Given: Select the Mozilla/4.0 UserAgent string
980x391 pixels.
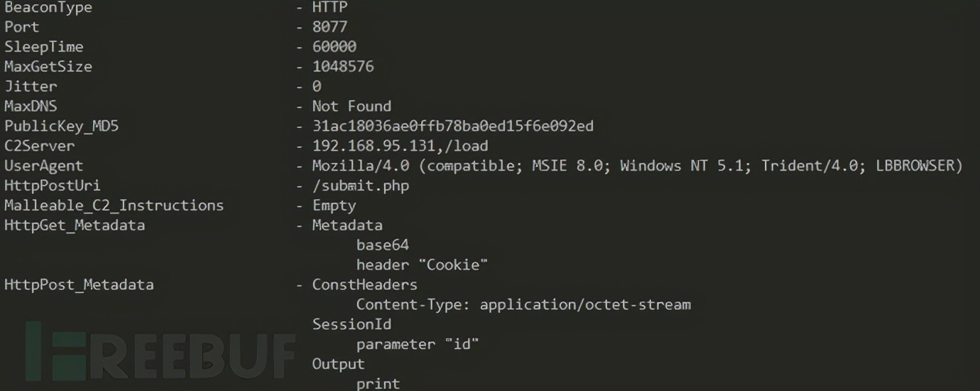Looking at the screenshot, I should 637,166.
